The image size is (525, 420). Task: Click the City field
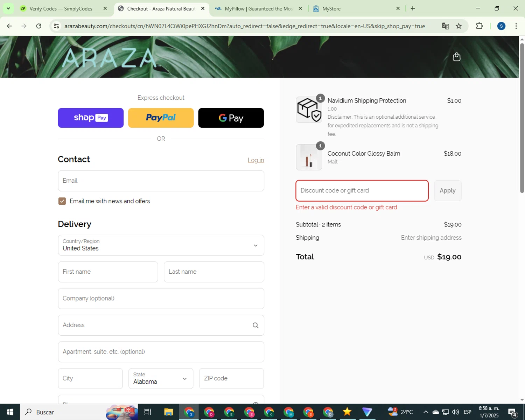(90, 378)
